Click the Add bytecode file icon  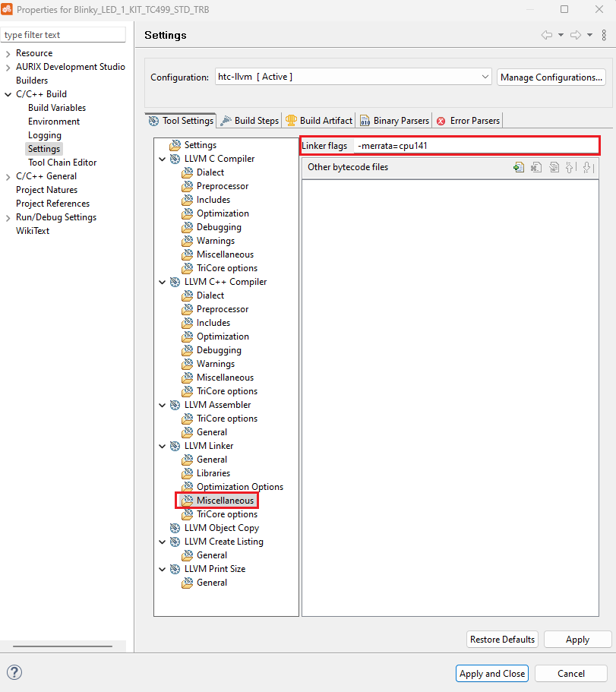(x=519, y=168)
